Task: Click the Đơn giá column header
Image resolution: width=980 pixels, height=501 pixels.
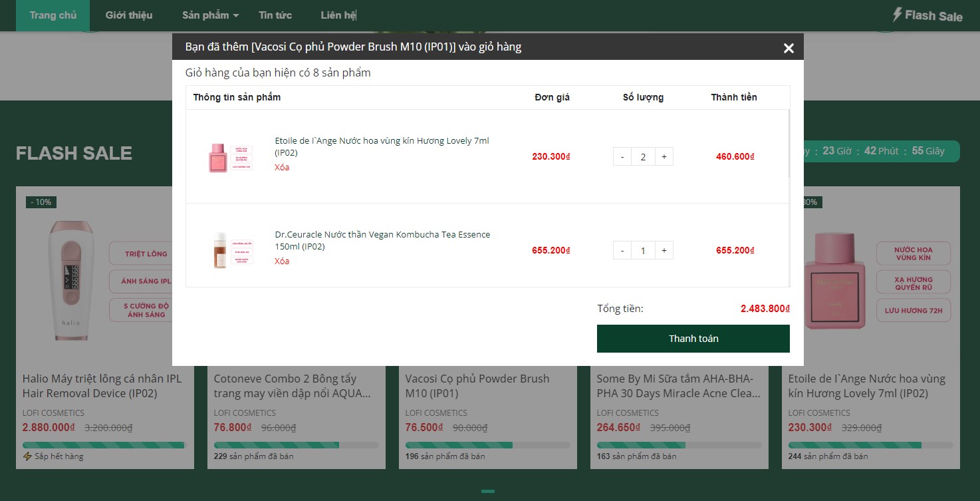Action: pyautogui.click(x=552, y=97)
